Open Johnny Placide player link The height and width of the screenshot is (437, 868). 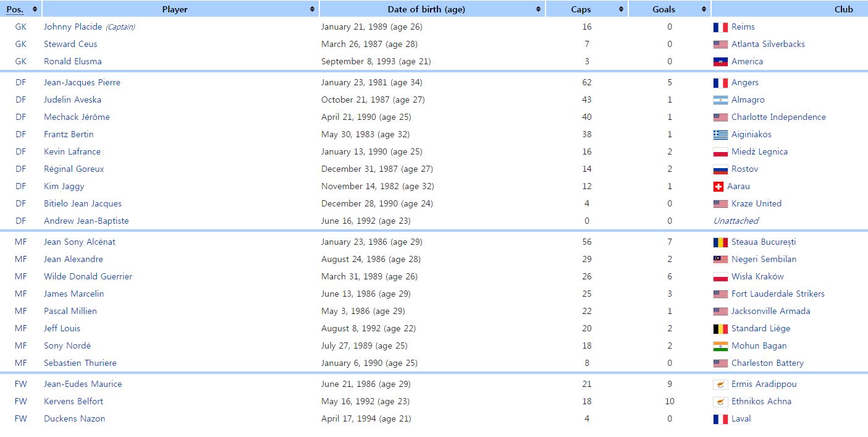pos(73,27)
